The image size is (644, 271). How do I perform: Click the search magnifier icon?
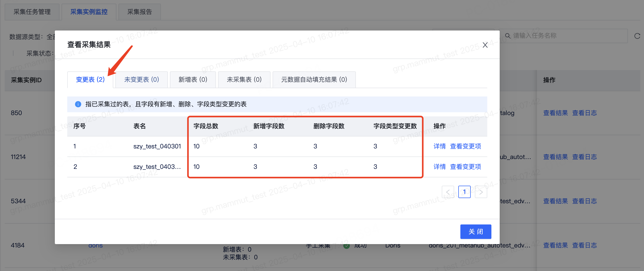508,36
